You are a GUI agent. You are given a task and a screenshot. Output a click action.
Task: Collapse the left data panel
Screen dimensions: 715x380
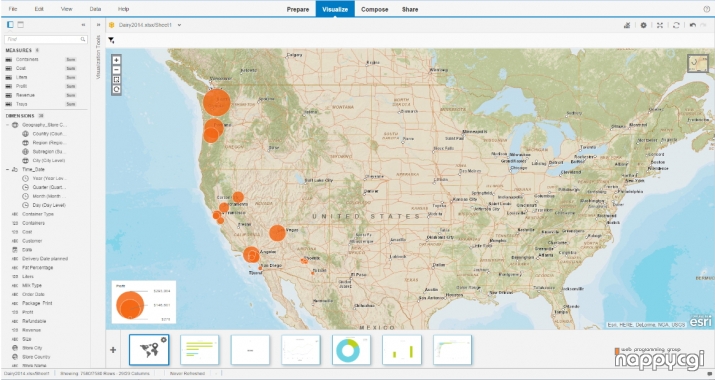[83, 25]
